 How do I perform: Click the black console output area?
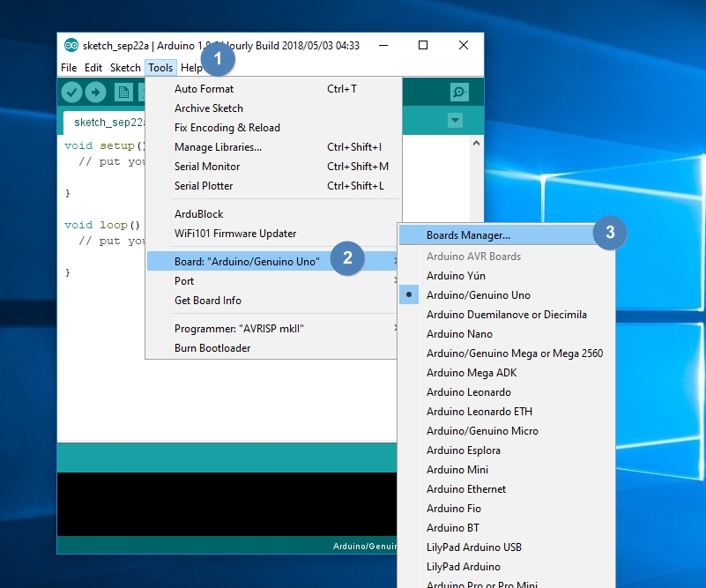(x=227, y=503)
